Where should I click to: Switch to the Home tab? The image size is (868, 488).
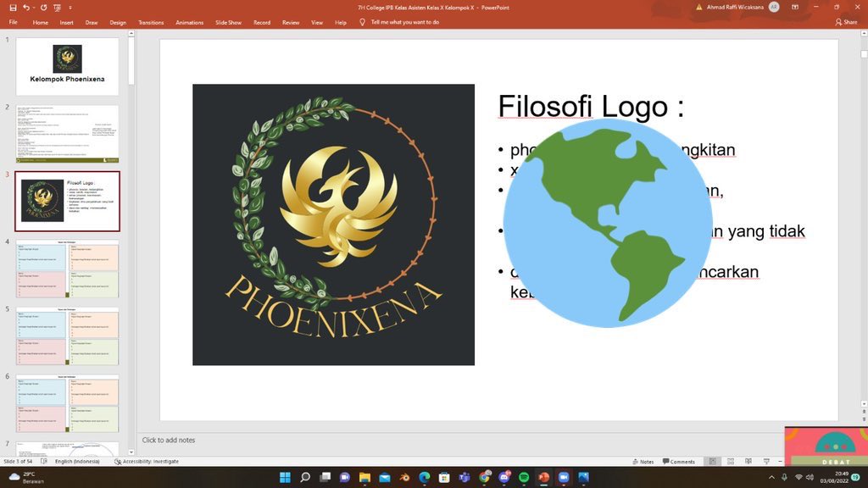(41, 22)
